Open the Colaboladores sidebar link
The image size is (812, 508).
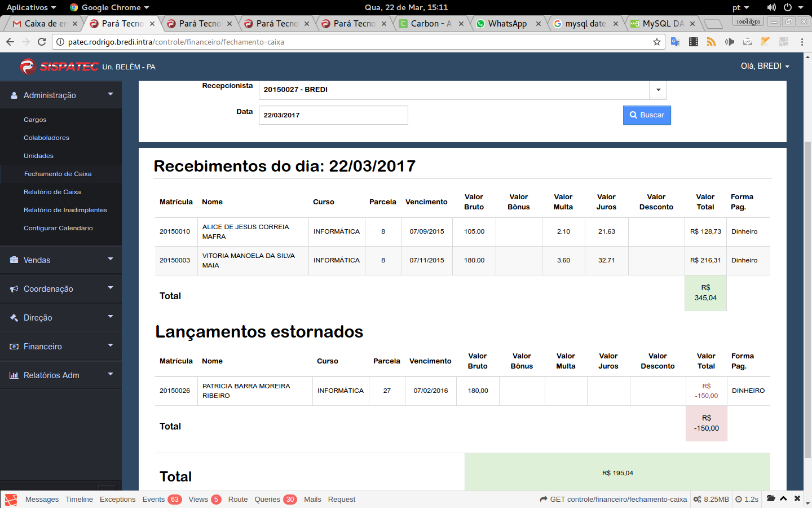46,138
